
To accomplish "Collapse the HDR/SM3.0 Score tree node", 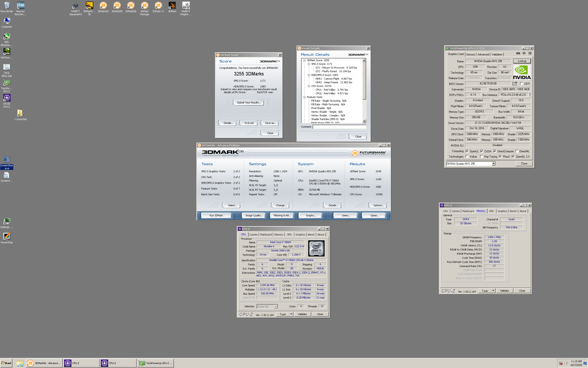I will 309,75.
